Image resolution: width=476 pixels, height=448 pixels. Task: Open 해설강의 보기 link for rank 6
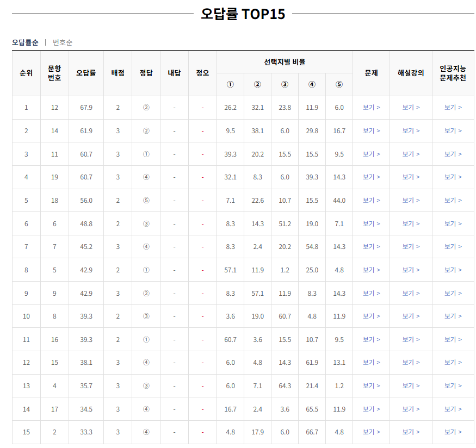point(411,223)
